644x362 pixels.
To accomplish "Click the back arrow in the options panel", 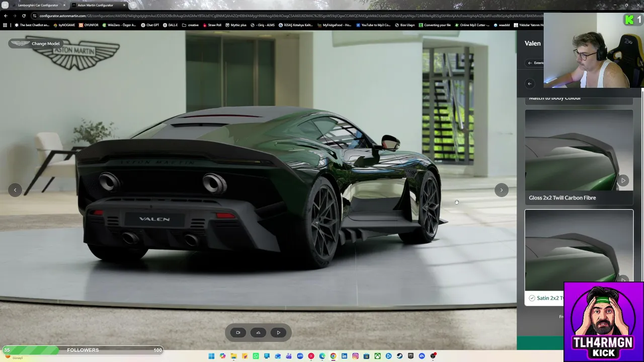I will click(x=529, y=83).
